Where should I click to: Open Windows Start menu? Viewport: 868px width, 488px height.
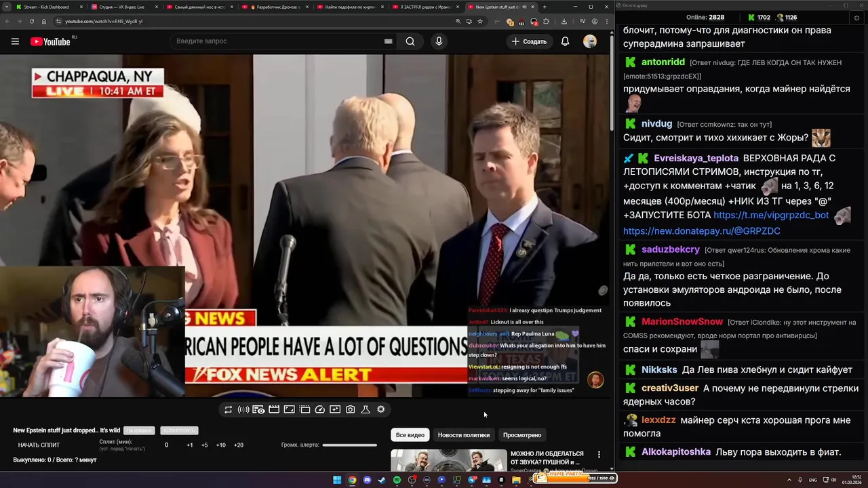pos(337,480)
